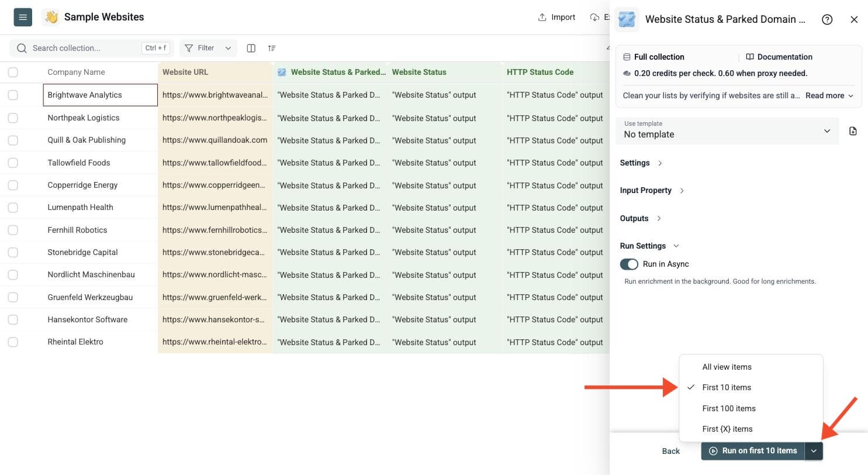Click Run on first 10 items

(753, 451)
